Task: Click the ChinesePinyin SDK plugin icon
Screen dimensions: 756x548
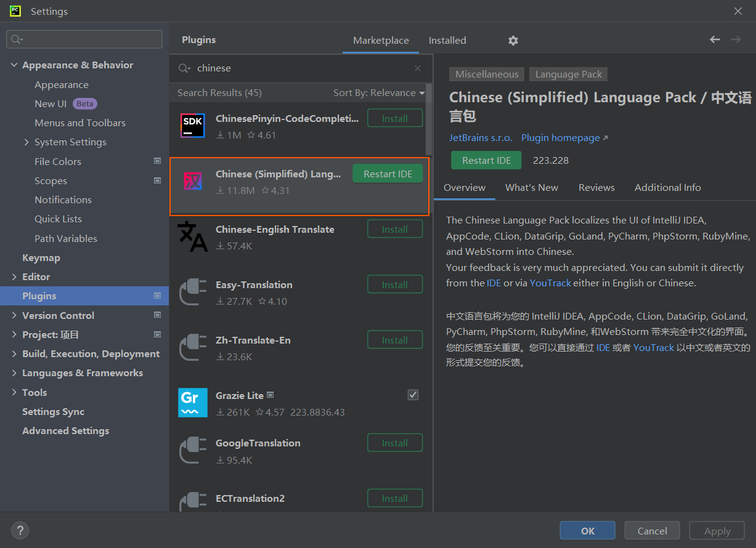Action: tap(192, 125)
